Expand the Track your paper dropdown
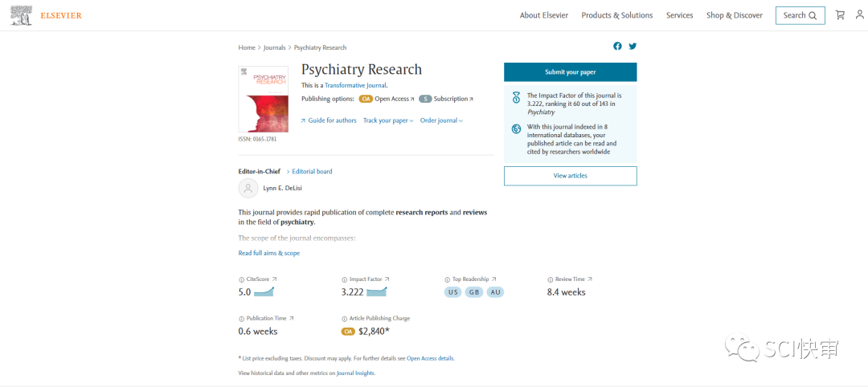868x387 pixels. click(x=387, y=120)
